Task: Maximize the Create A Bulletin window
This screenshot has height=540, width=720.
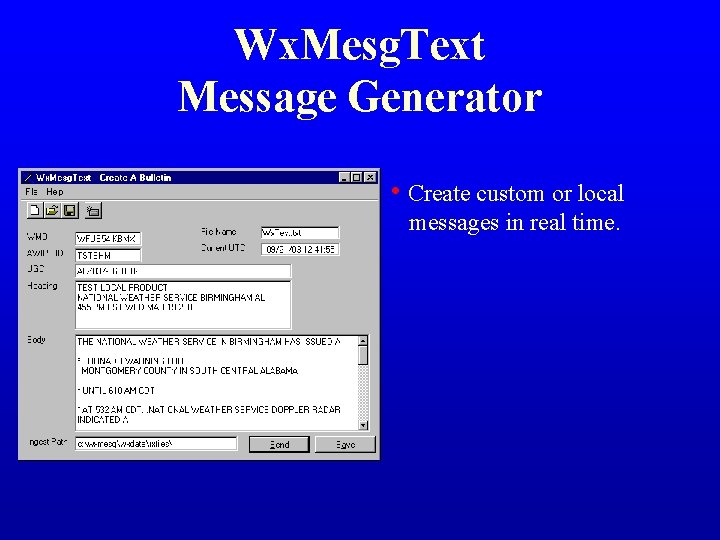Action: coord(356,177)
